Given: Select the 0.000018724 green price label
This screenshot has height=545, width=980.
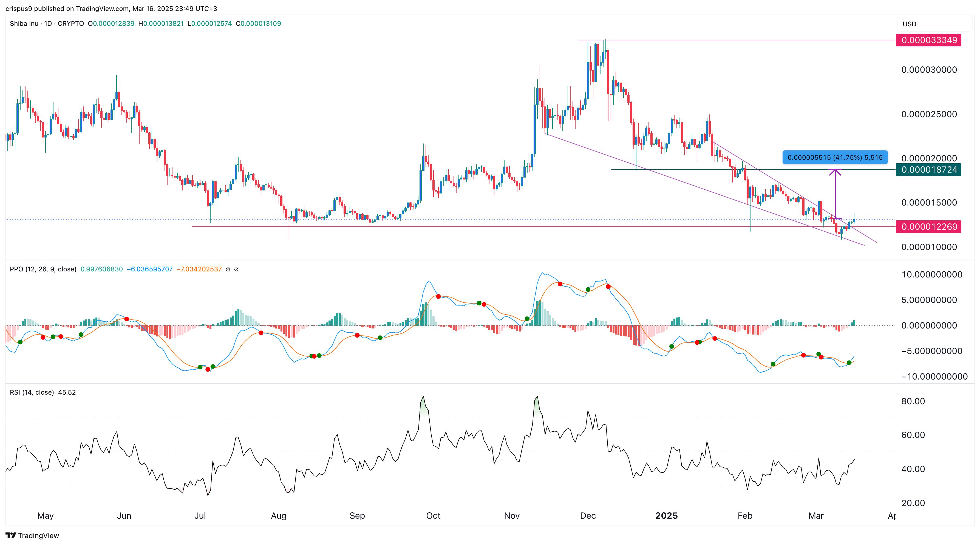Looking at the screenshot, I should click(x=929, y=170).
